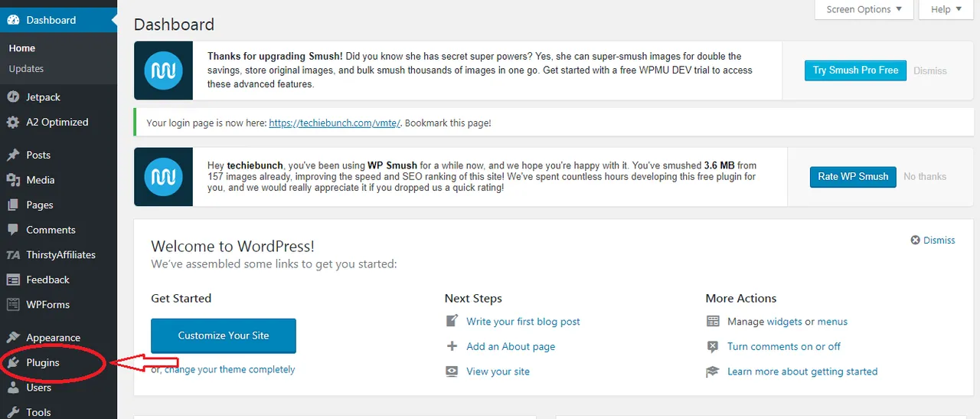Expand the Help dropdown tab
This screenshot has width=980, height=419.
coord(946,9)
